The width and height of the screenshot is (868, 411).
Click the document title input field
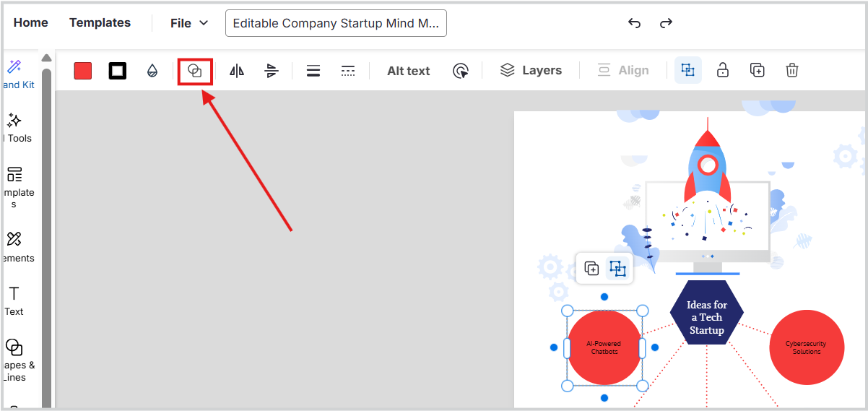[x=336, y=23]
